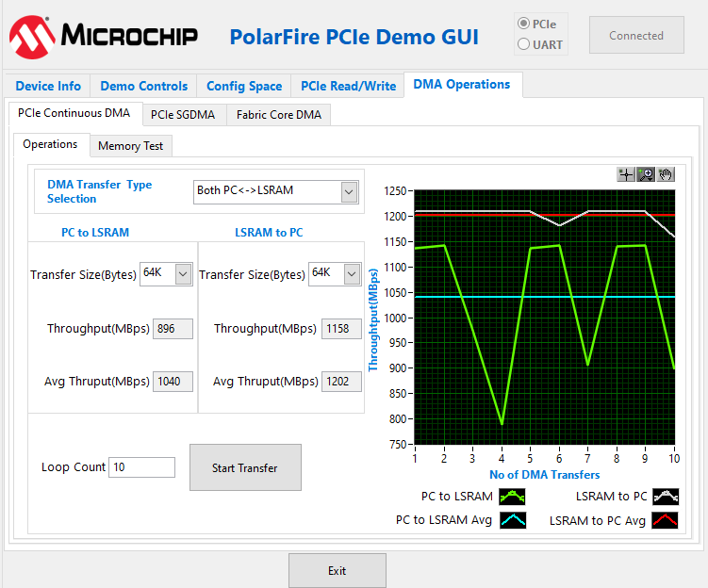Open the LSRAM to PC Avg red legend swatch
708x588 pixels.
[x=666, y=520]
